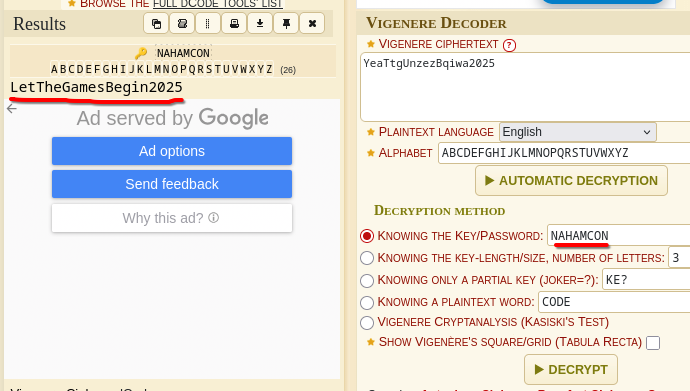Click the decrypted text 'LetTheGamesBegin2025'
The image size is (690, 391).
[96, 87]
